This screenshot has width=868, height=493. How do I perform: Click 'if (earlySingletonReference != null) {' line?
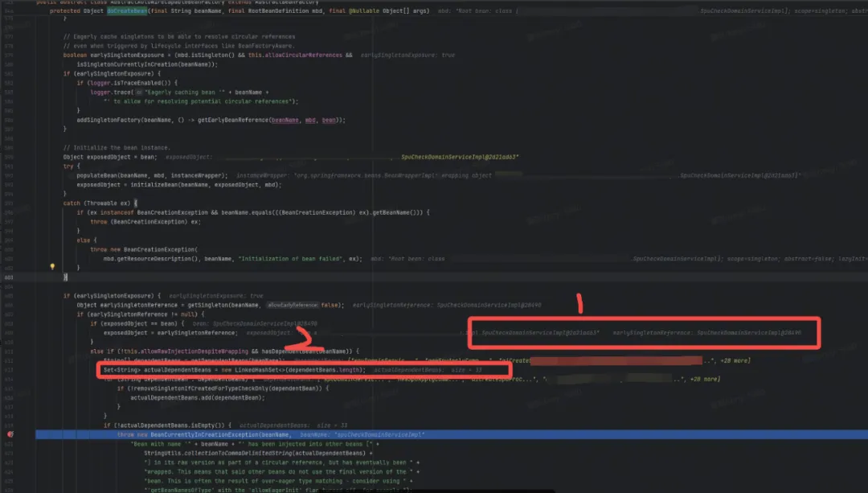141,314
